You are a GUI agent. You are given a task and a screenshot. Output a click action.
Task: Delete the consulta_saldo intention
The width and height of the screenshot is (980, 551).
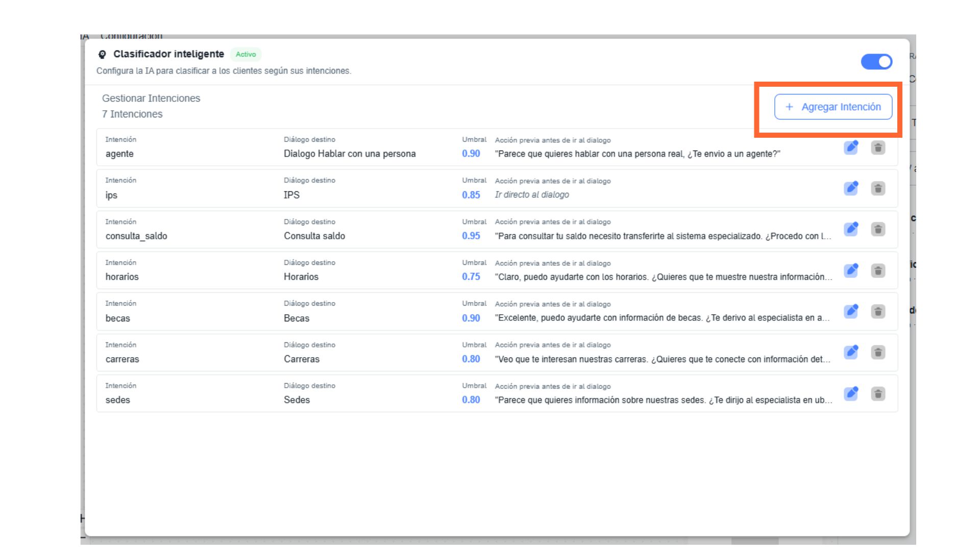coord(878,229)
